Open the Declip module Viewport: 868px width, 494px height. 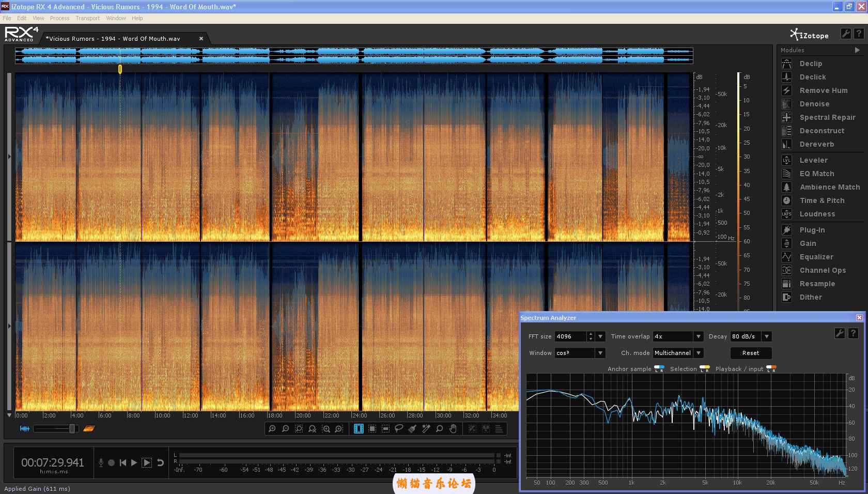(x=810, y=64)
